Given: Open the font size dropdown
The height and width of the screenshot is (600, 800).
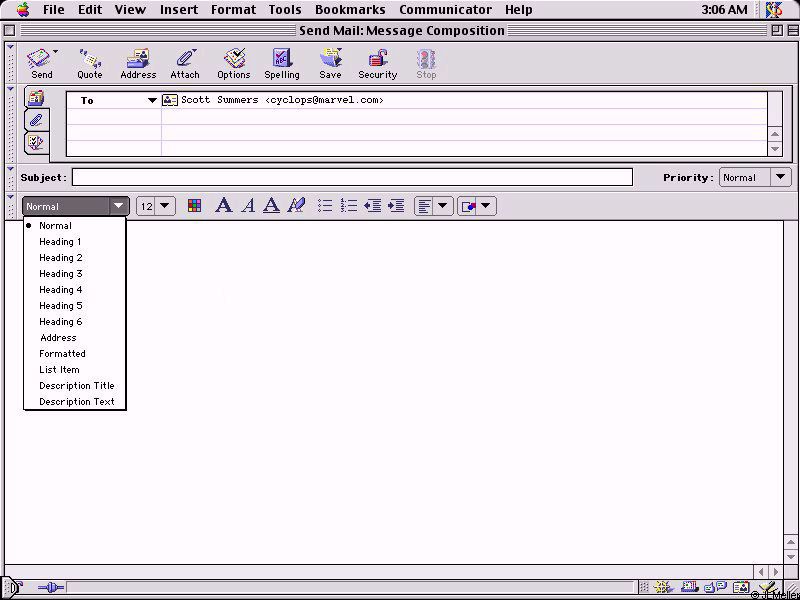Looking at the screenshot, I should (155, 206).
